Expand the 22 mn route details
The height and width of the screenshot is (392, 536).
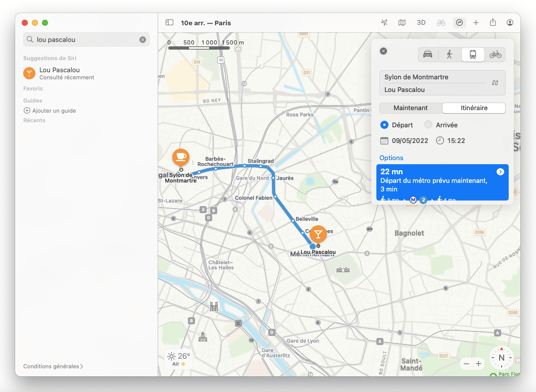click(500, 172)
